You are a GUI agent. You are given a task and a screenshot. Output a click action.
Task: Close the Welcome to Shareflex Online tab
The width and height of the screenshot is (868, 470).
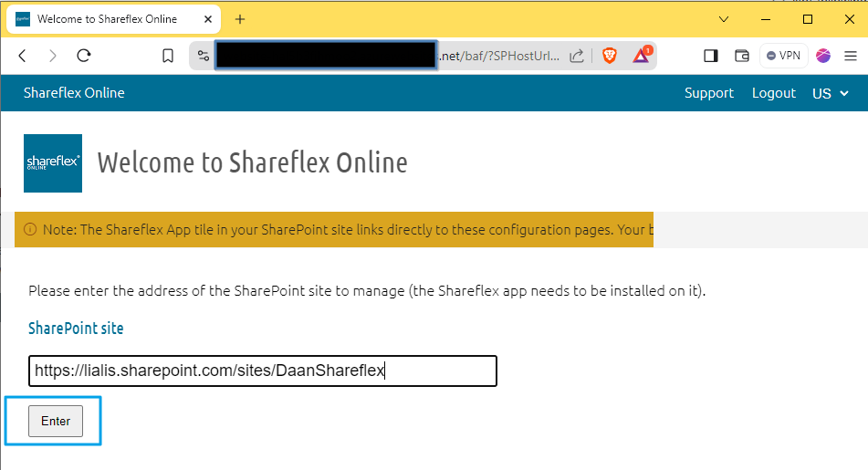(208, 19)
